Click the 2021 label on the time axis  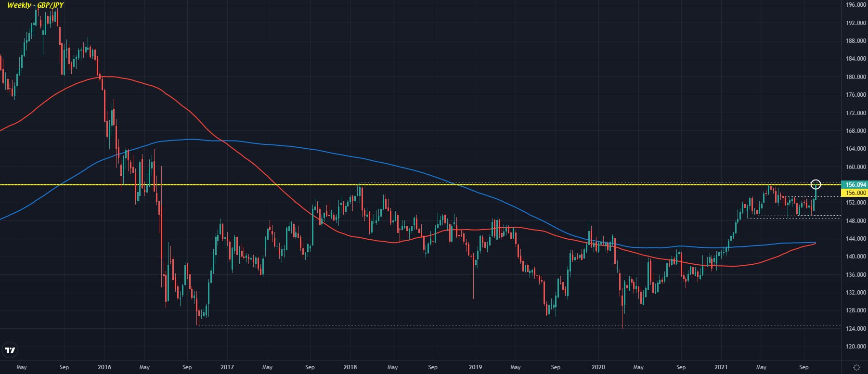coord(721,367)
